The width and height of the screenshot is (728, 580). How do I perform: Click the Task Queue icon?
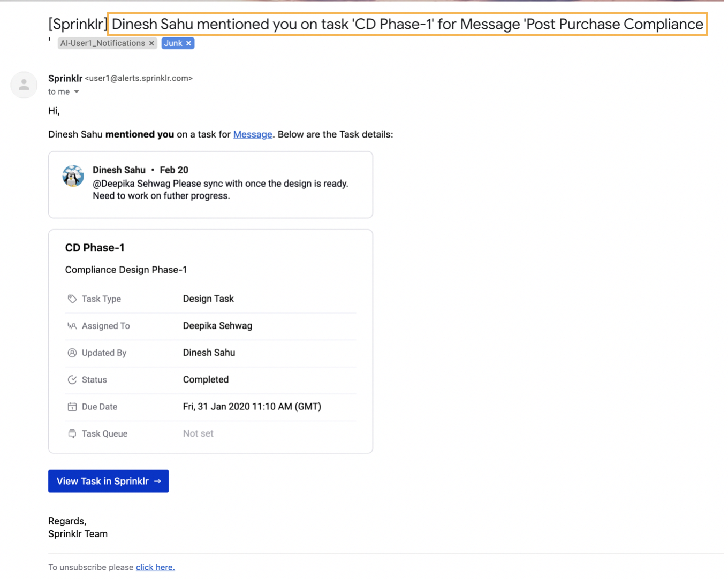pos(72,433)
